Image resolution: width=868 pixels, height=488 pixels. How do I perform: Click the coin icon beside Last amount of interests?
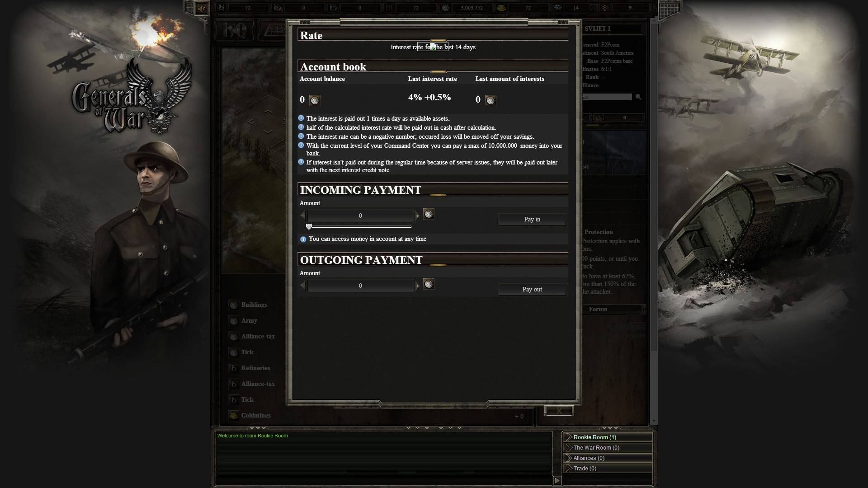(x=491, y=100)
